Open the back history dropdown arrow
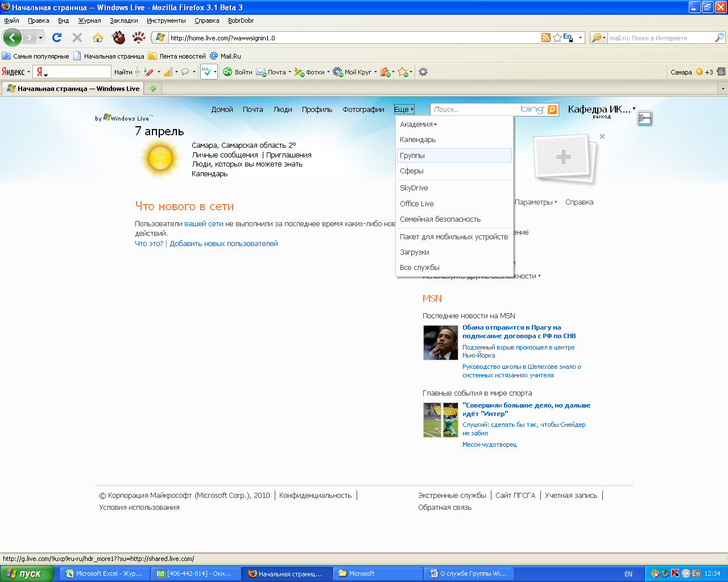The image size is (728, 582). pyautogui.click(x=40, y=38)
